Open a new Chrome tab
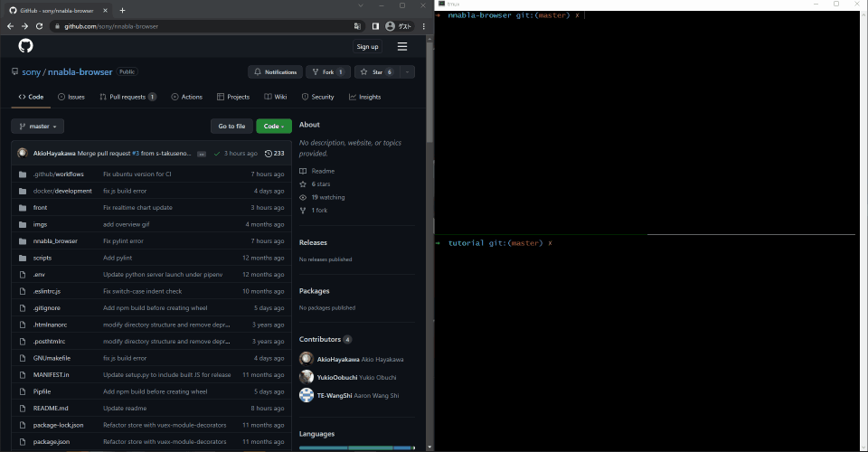The height and width of the screenshot is (452, 868). point(122,10)
